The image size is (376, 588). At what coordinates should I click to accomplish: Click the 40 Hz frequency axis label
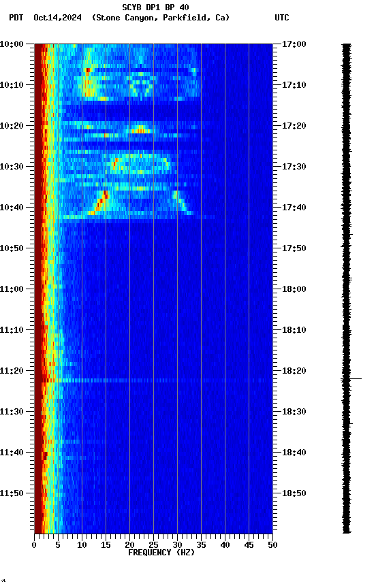225,545
